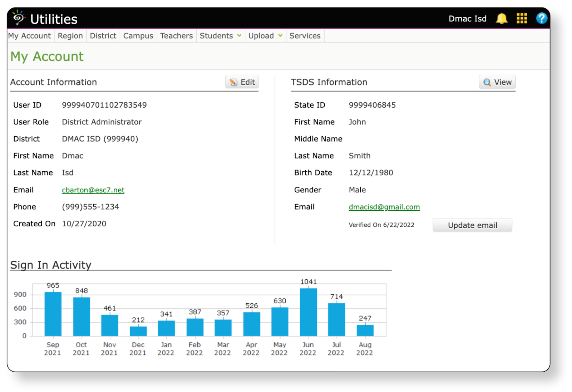Click the Update email button
Image resolution: width=572 pixels, height=392 pixels.
[x=472, y=225]
